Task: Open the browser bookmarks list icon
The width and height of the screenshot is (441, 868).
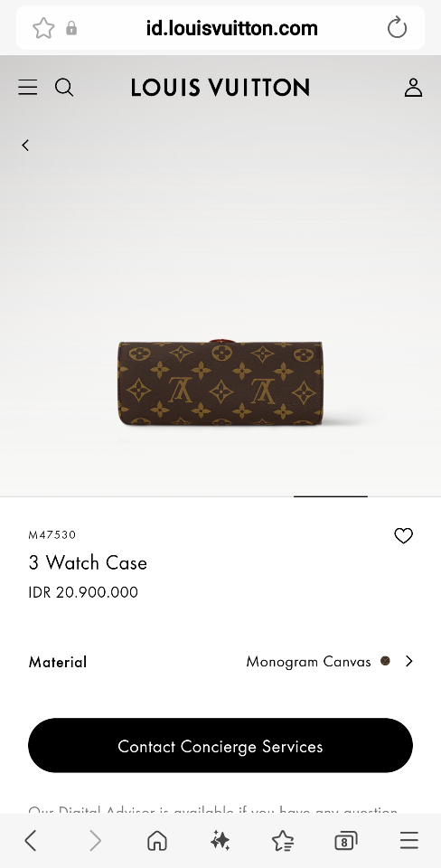Action: [x=283, y=841]
